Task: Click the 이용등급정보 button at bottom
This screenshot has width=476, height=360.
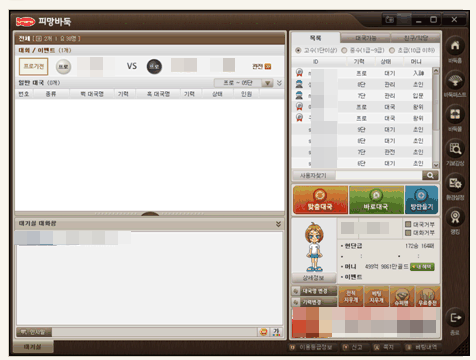Action: pyautogui.click(x=311, y=347)
